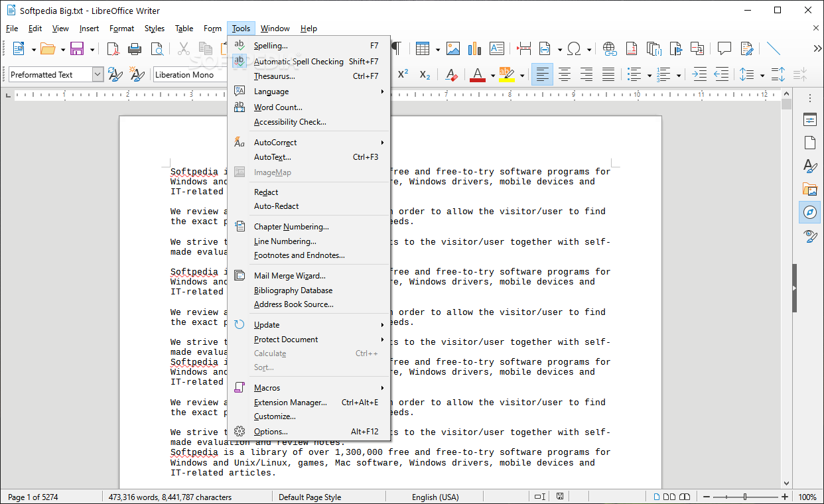Insert a chart from the toolbar
This screenshot has width=824, height=504.
(x=474, y=48)
